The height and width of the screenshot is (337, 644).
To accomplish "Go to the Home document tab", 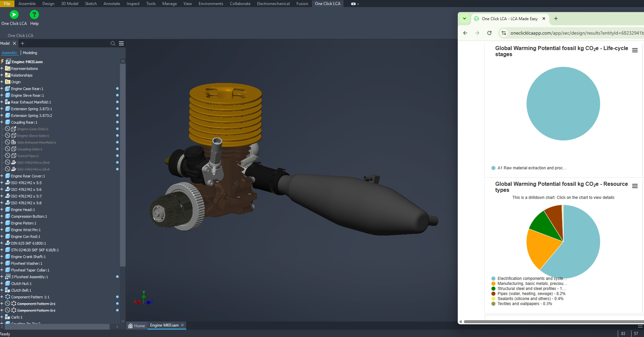I will tap(136, 326).
